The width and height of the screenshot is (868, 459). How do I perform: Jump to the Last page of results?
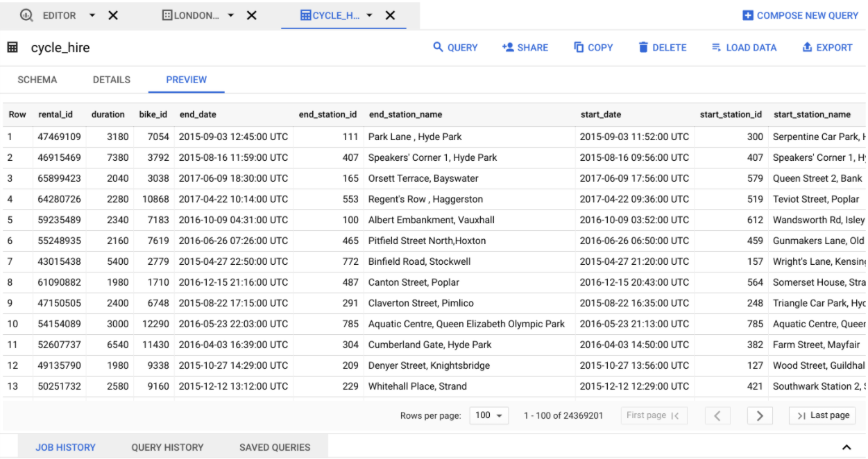pyautogui.click(x=822, y=415)
